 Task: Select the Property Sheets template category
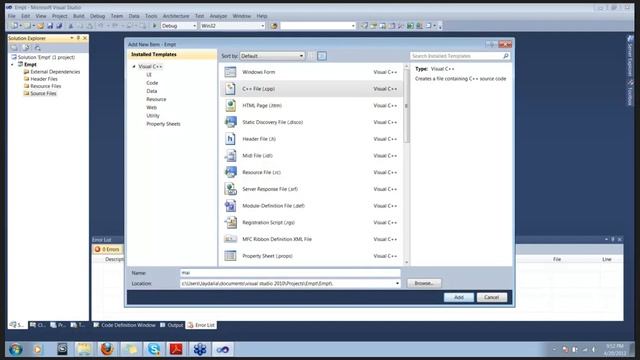[x=163, y=124]
